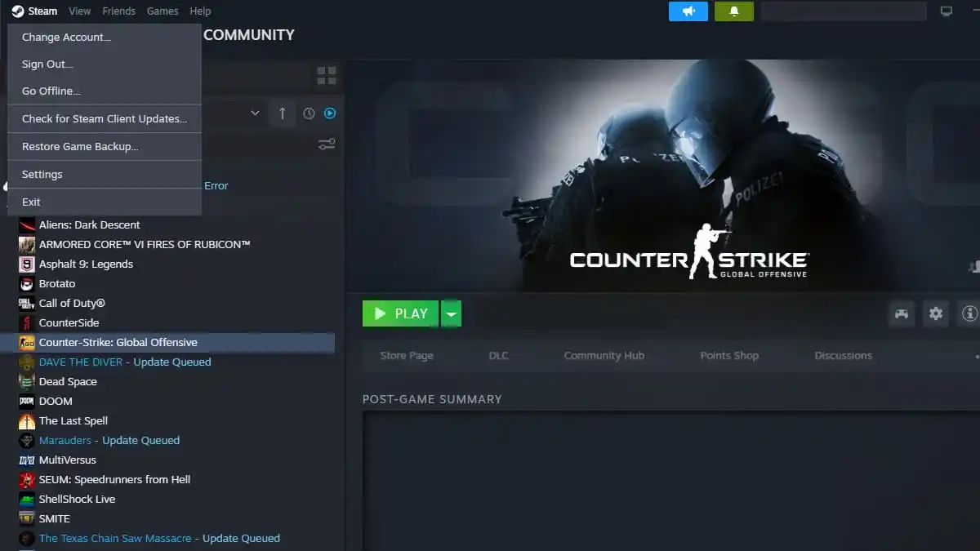Click the filter sliders control above the list
The width and height of the screenshot is (980, 551).
pyautogui.click(x=326, y=144)
